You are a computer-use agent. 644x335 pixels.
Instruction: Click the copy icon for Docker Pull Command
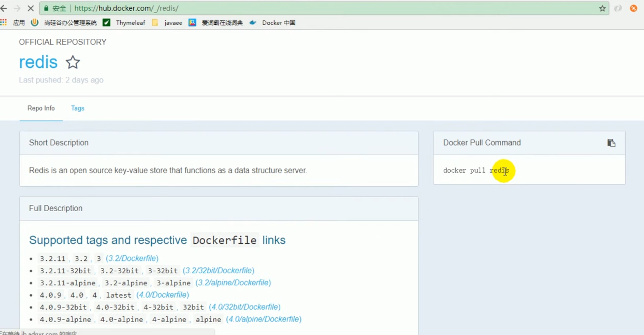(x=612, y=143)
